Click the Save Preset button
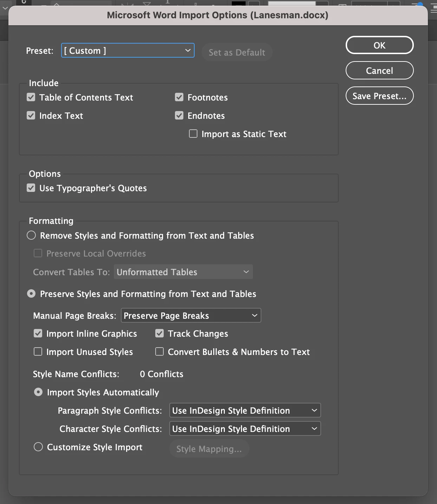The width and height of the screenshot is (437, 504). [x=379, y=96]
